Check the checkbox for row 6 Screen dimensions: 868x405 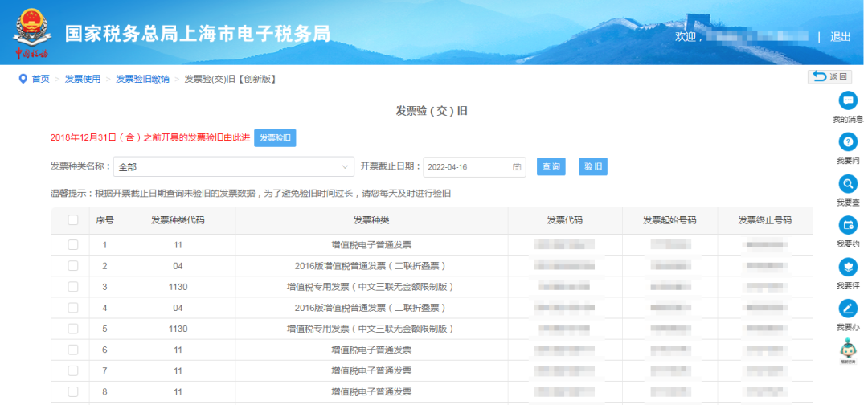(73, 350)
